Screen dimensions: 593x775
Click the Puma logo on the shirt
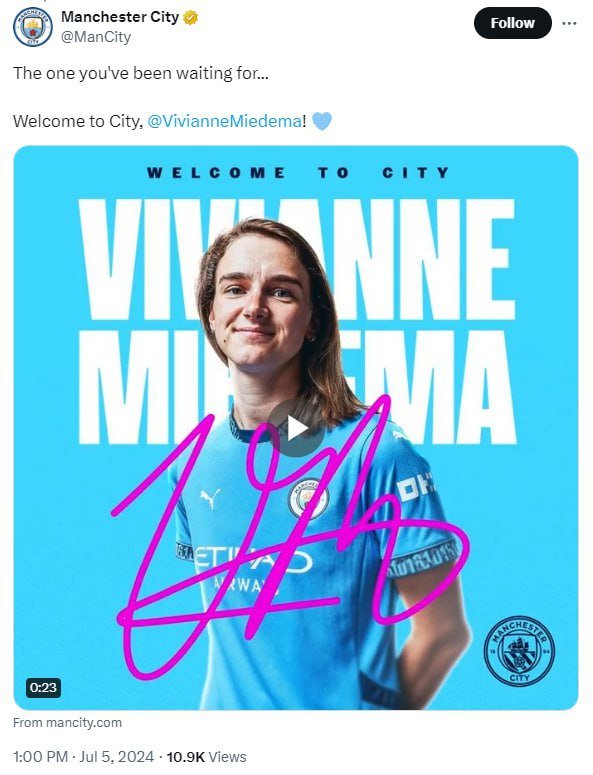click(x=210, y=498)
